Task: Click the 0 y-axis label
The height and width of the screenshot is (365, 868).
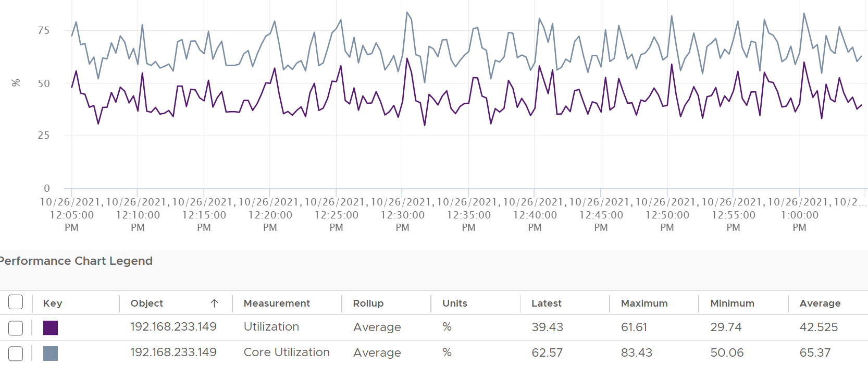Action: (47, 188)
